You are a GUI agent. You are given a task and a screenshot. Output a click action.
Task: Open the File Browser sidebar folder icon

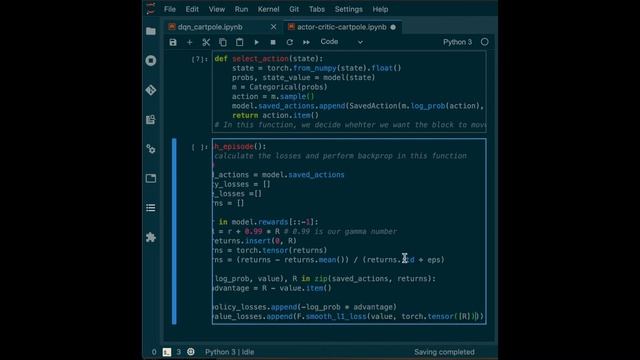(151, 31)
